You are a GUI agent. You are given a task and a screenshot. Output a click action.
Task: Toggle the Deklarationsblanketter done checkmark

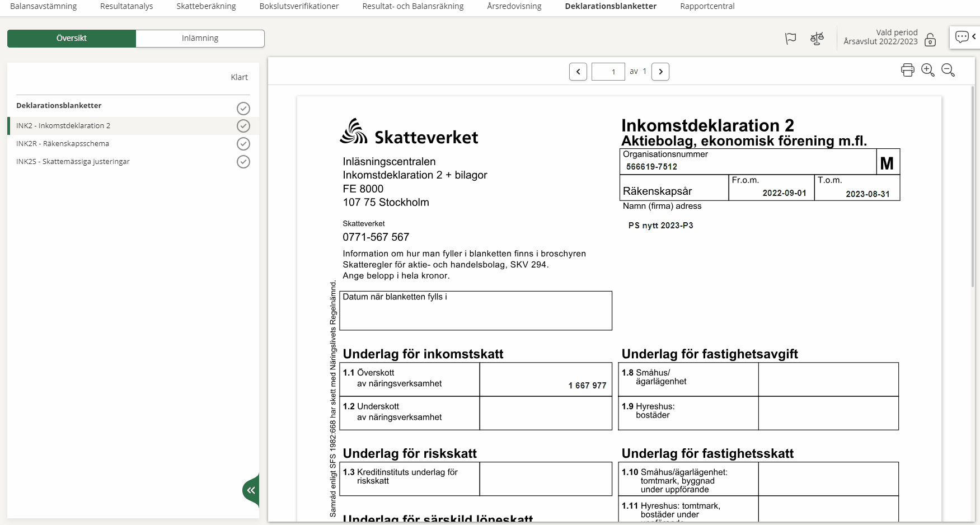coord(243,108)
